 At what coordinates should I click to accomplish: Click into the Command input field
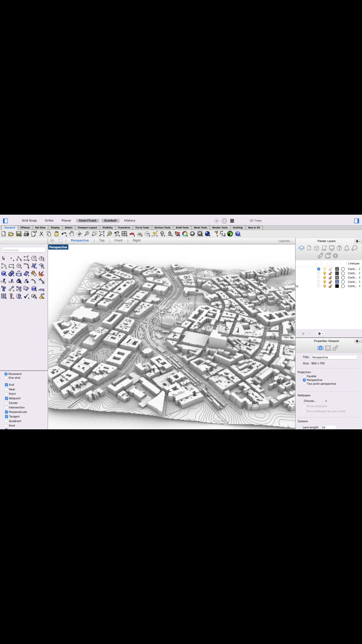click(24, 250)
